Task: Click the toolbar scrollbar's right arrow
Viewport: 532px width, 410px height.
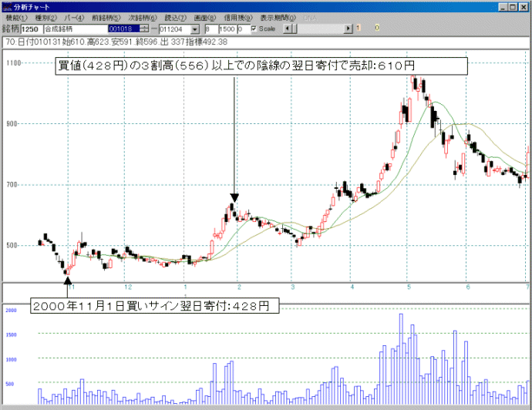Action: point(347,29)
